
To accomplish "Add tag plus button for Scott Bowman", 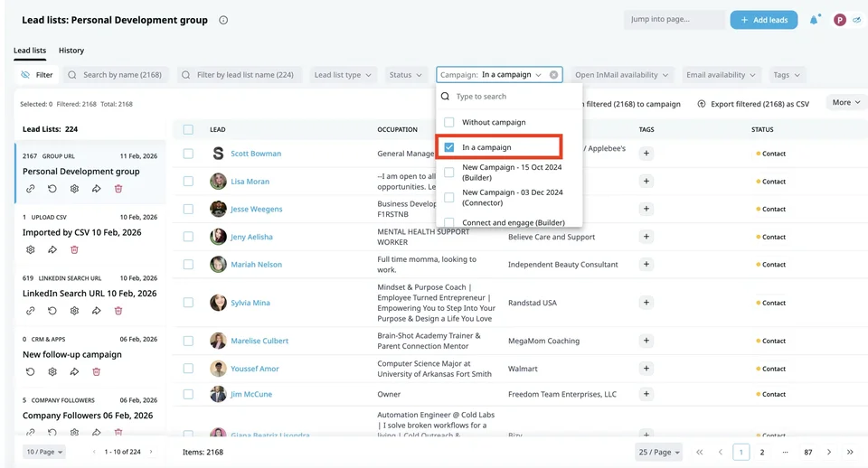I will (x=646, y=154).
